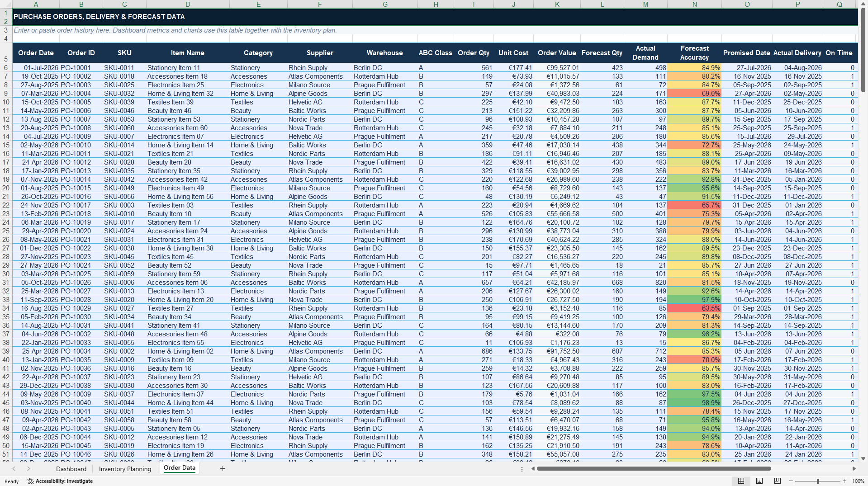Select row 25 header
This screenshot has width=868, height=486.
[6, 231]
